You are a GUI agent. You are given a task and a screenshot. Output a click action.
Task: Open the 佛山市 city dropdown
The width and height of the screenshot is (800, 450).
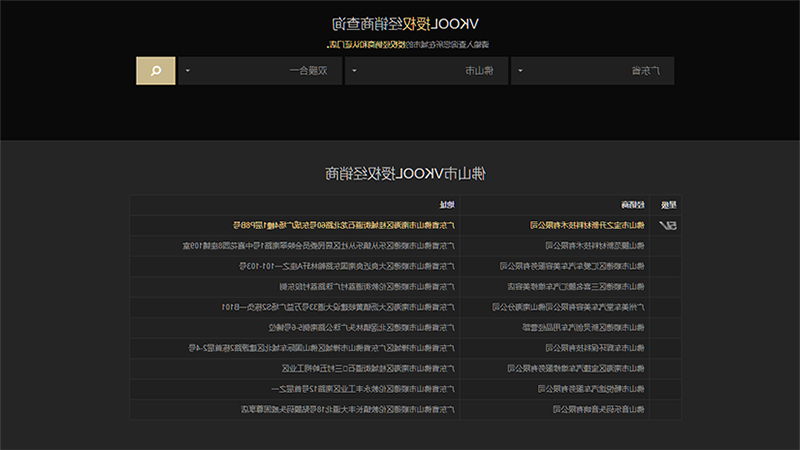point(426,70)
